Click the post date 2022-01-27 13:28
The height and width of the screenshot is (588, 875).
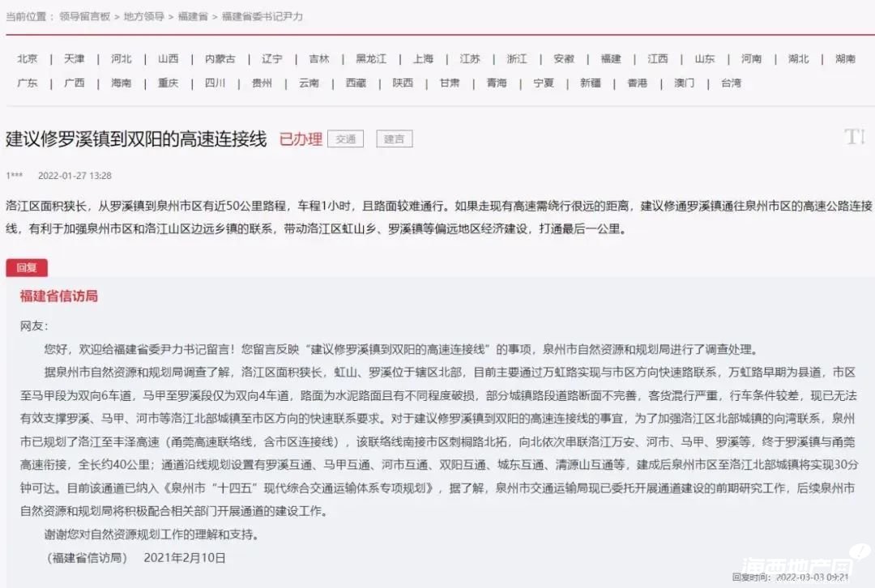(x=75, y=176)
